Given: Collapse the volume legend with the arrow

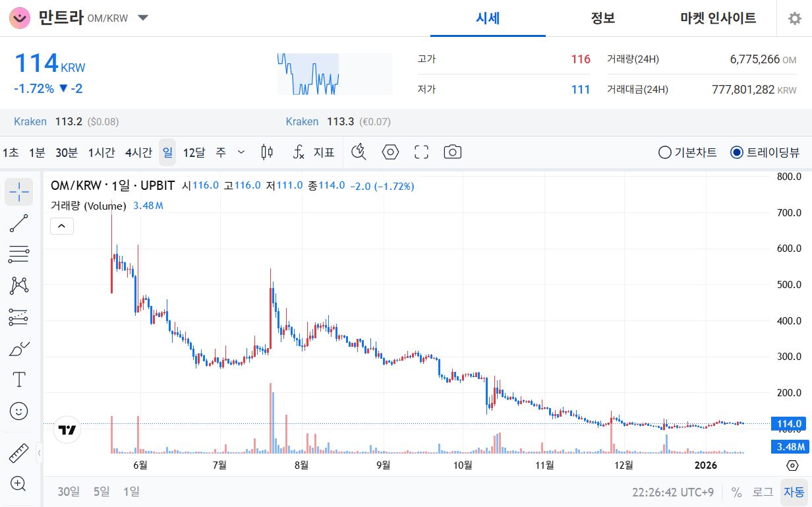Looking at the screenshot, I should point(62,225).
